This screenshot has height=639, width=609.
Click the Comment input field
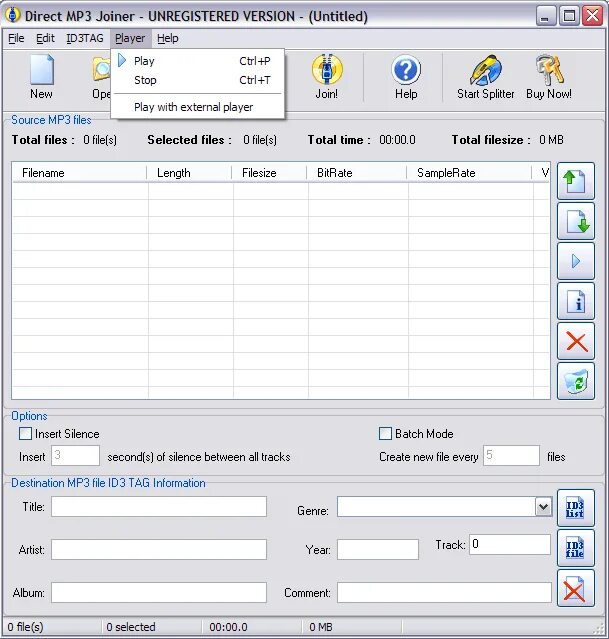click(x=444, y=593)
